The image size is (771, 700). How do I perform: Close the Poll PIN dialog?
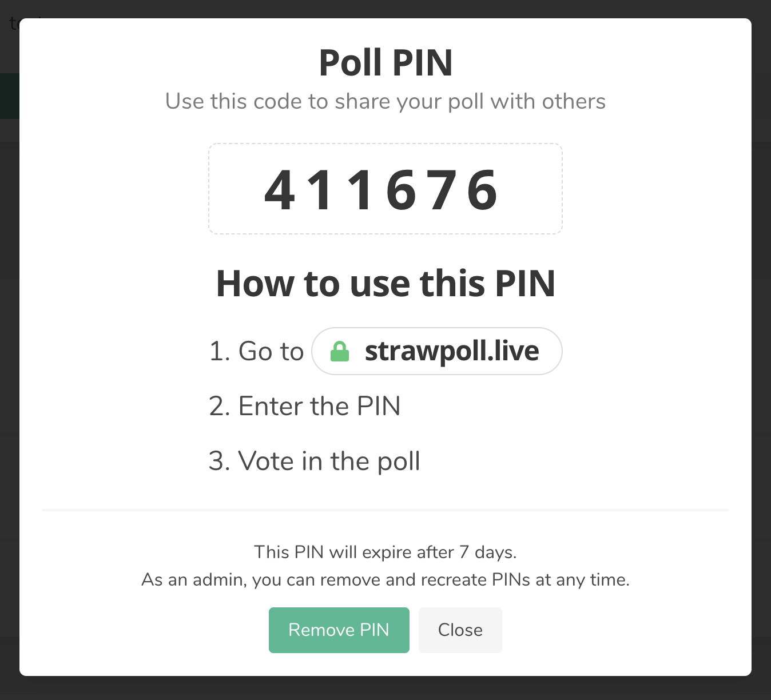460,630
